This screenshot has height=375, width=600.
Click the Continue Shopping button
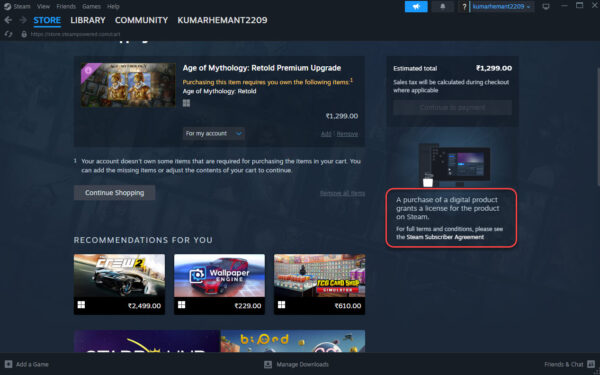point(114,192)
